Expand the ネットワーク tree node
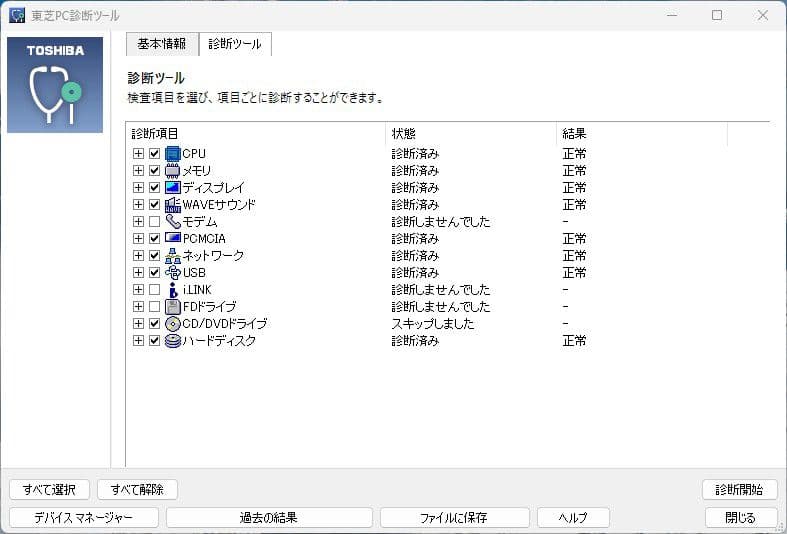 point(138,255)
